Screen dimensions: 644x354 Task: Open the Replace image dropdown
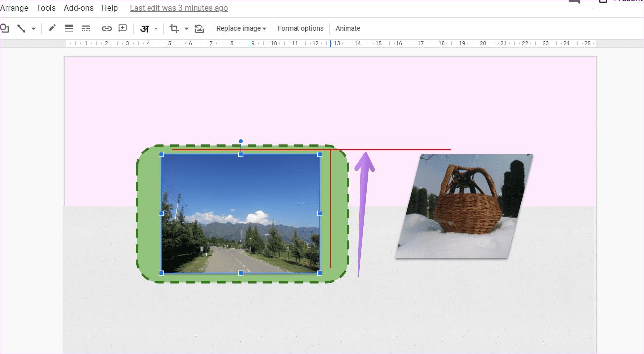pos(242,28)
